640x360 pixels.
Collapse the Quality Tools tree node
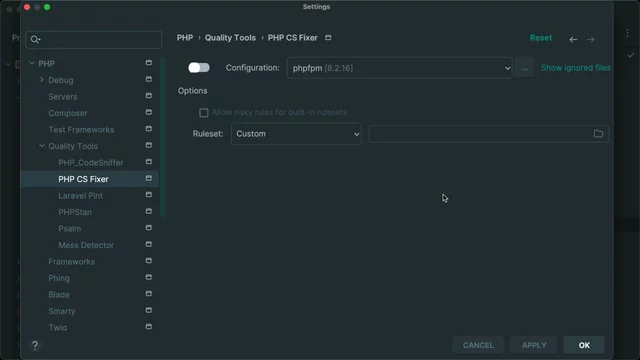click(42, 146)
